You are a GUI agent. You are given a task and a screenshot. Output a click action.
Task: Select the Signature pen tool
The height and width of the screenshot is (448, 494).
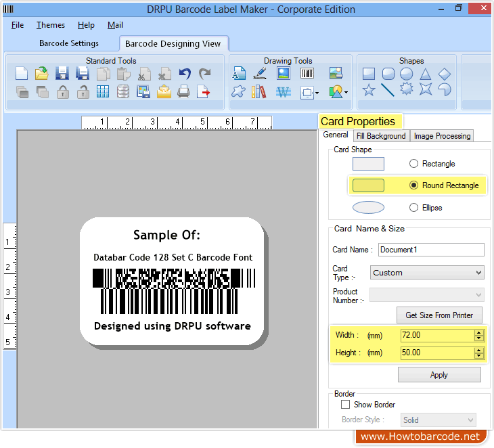tap(260, 73)
